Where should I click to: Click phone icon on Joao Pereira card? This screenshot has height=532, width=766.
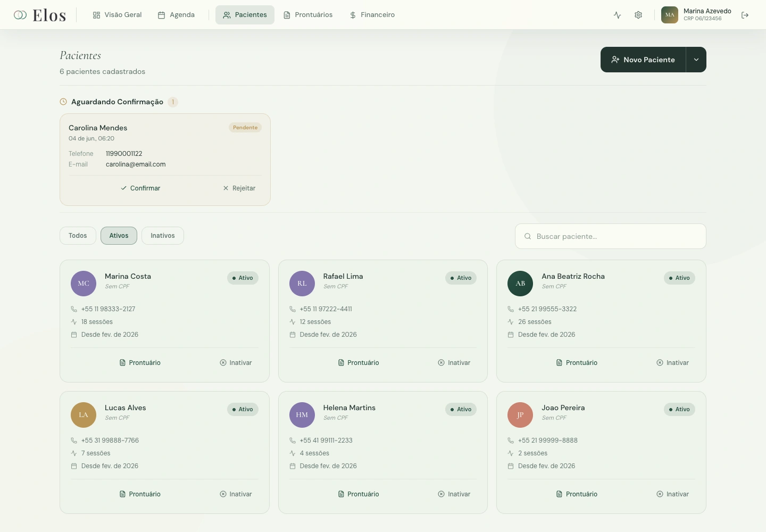511,440
